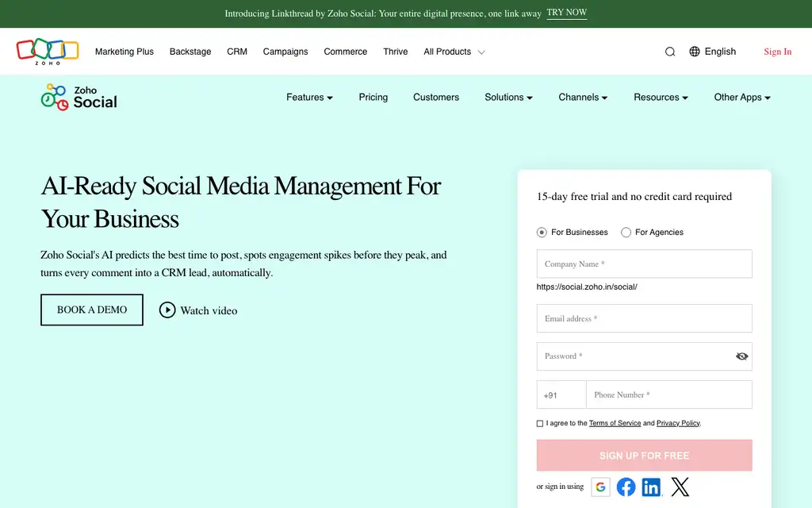The height and width of the screenshot is (508, 812).
Task: Open the English language selector
Action: pyautogui.click(x=713, y=52)
